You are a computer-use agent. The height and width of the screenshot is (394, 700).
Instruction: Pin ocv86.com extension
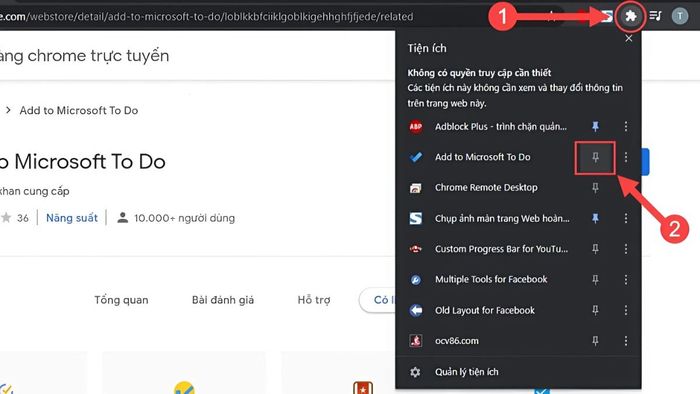pyautogui.click(x=595, y=341)
